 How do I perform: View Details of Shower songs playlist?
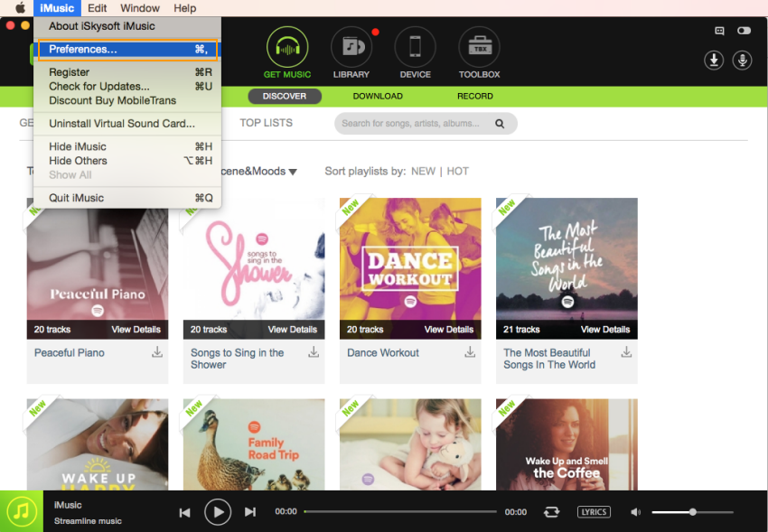(293, 330)
